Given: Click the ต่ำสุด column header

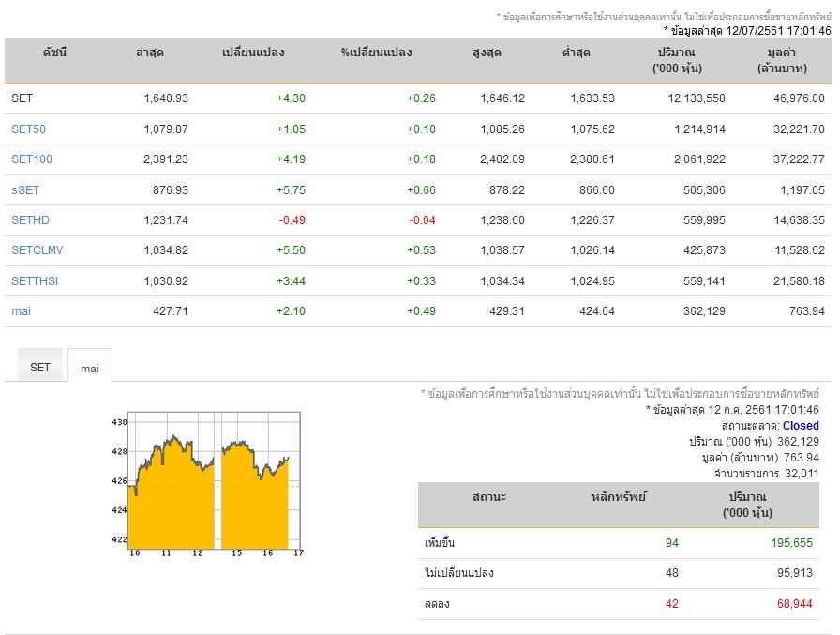Looking at the screenshot, I should click(x=576, y=53).
